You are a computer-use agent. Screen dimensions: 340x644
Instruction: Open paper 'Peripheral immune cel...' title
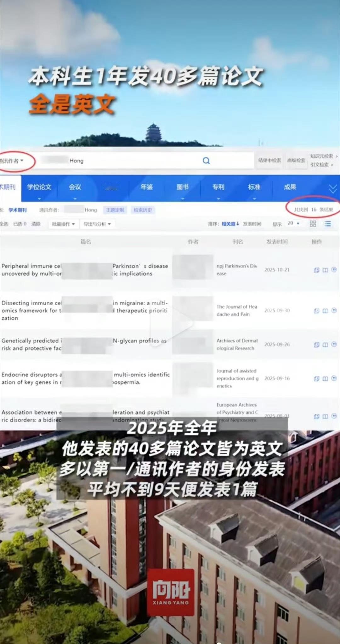[x=85, y=270]
